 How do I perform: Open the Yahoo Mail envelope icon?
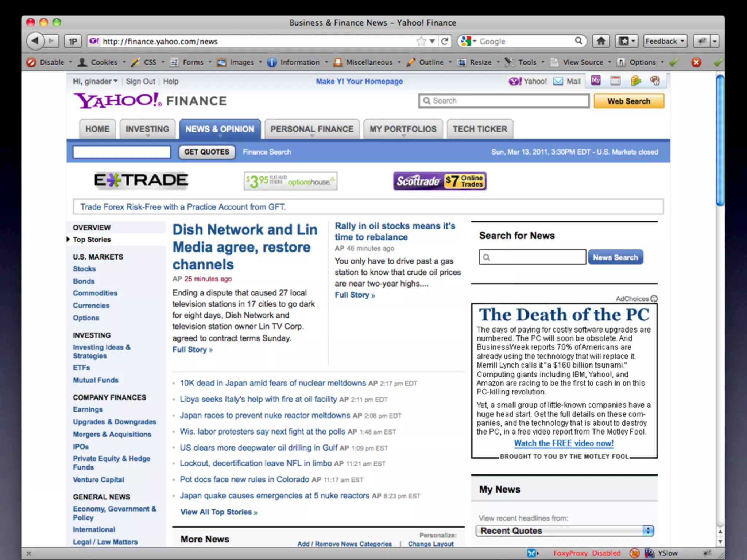click(558, 81)
